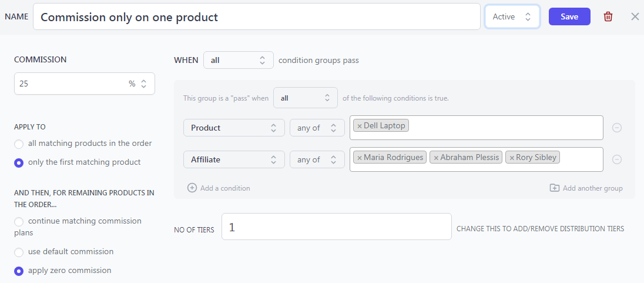Remove Rory Sibley tag
Viewport: 644px width, 283px height.
[512, 158]
